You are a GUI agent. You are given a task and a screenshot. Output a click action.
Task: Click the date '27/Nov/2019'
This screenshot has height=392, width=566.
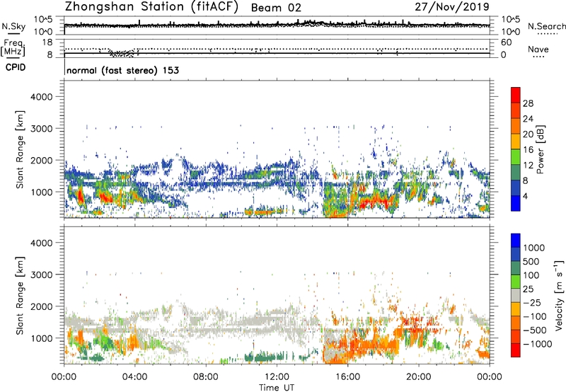452,6
